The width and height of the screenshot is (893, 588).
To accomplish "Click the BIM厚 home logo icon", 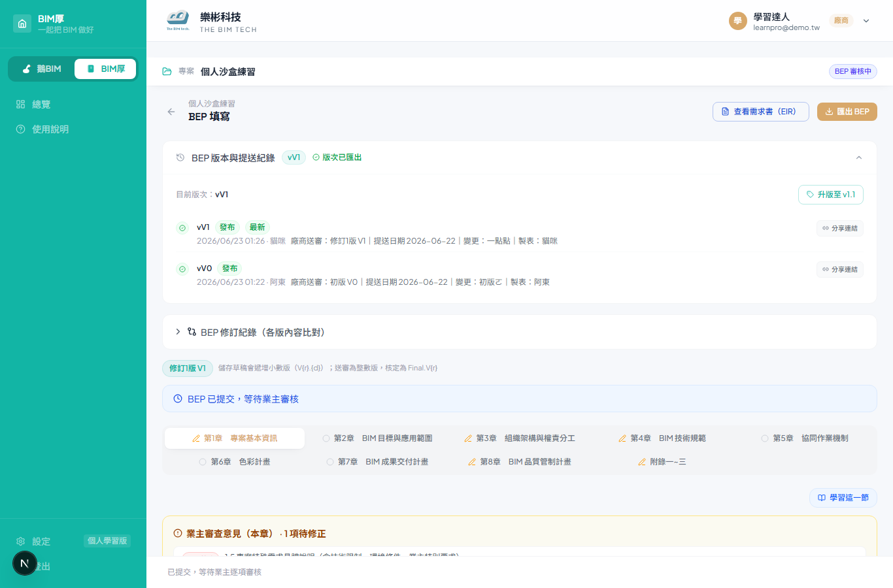I will (x=22, y=24).
